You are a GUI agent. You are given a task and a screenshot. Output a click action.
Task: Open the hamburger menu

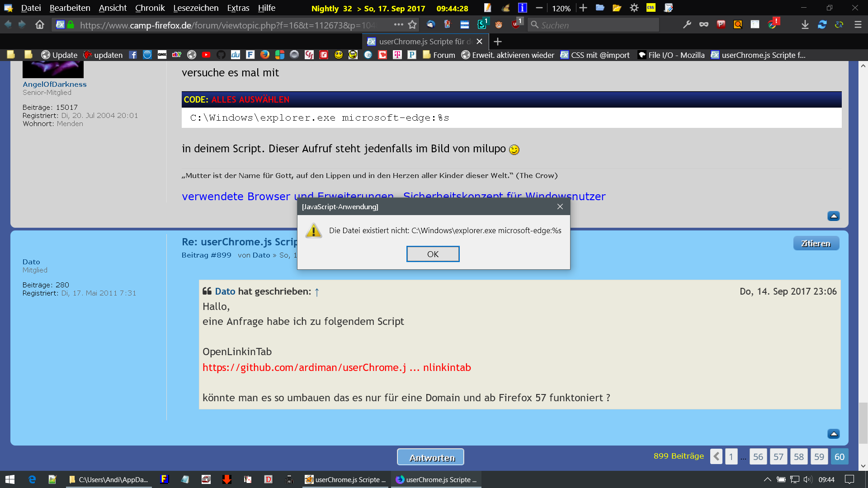pyautogui.click(x=858, y=25)
